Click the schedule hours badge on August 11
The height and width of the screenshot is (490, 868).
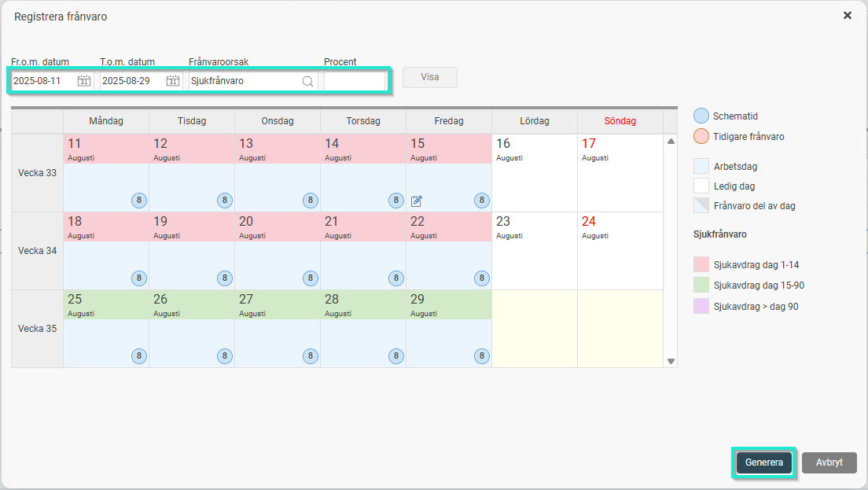click(139, 201)
